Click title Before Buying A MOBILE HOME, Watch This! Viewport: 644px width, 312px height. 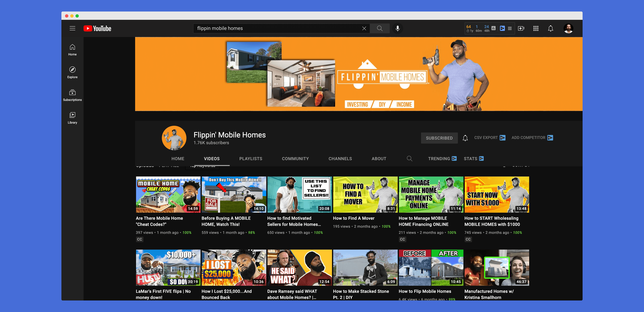click(x=226, y=221)
